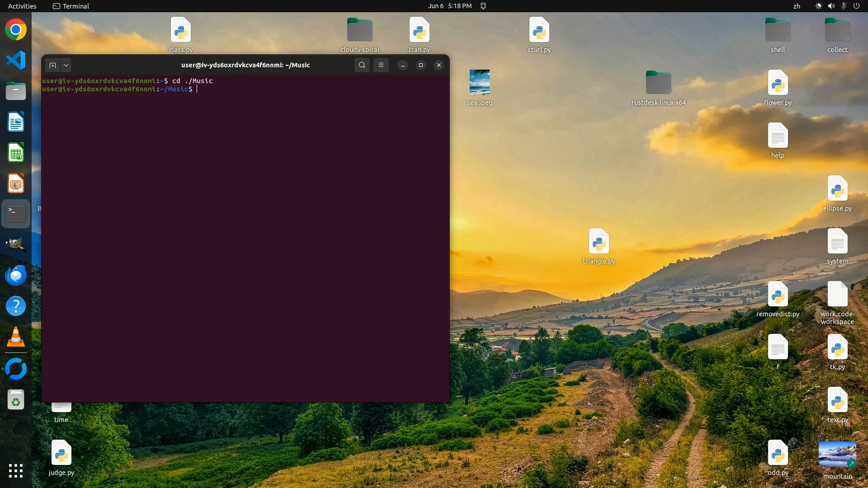The image size is (868, 488).
Task: Select the sea.jpeg desktop thumbnail
Action: pos(479,82)
